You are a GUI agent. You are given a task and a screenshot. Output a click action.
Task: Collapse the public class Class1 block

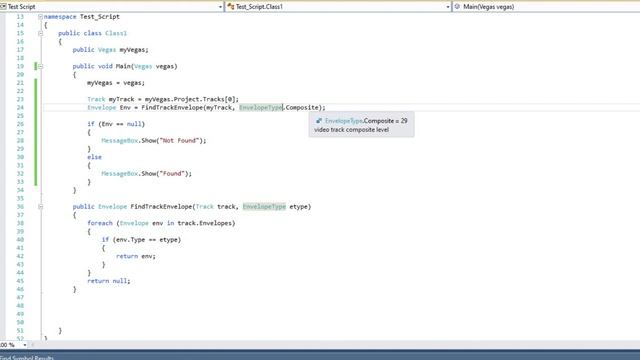pyautogui.click(x=40, y=33)
